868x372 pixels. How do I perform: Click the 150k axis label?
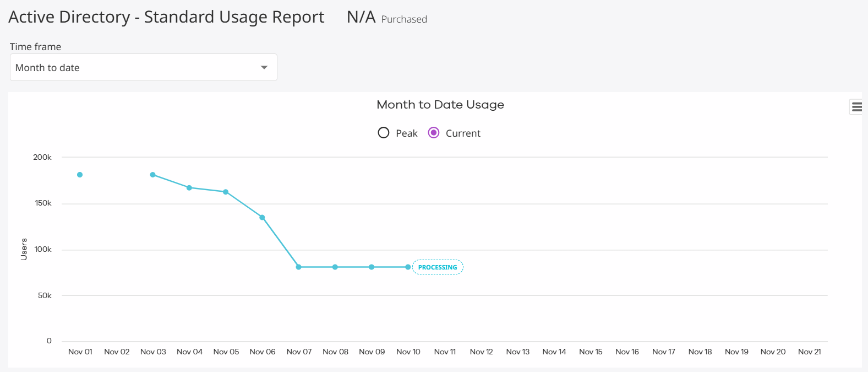(x=43, y=203)
